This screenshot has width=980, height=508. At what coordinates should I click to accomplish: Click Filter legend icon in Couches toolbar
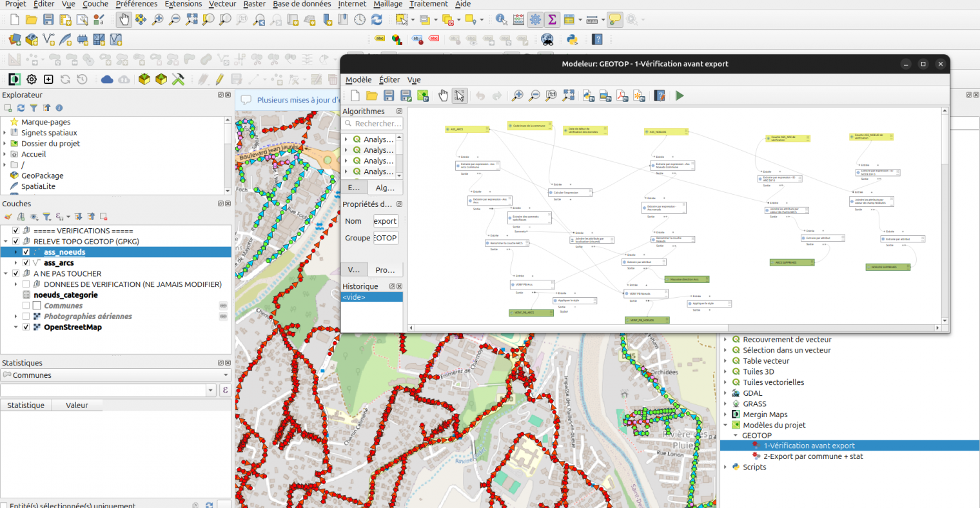tap(46, 217)
